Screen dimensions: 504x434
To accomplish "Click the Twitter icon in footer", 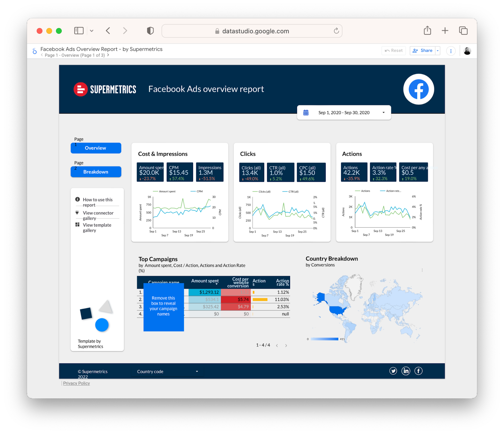I will pos(393,371).
